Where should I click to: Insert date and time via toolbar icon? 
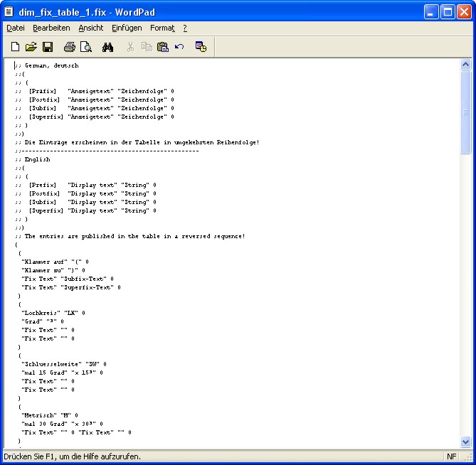201,47
